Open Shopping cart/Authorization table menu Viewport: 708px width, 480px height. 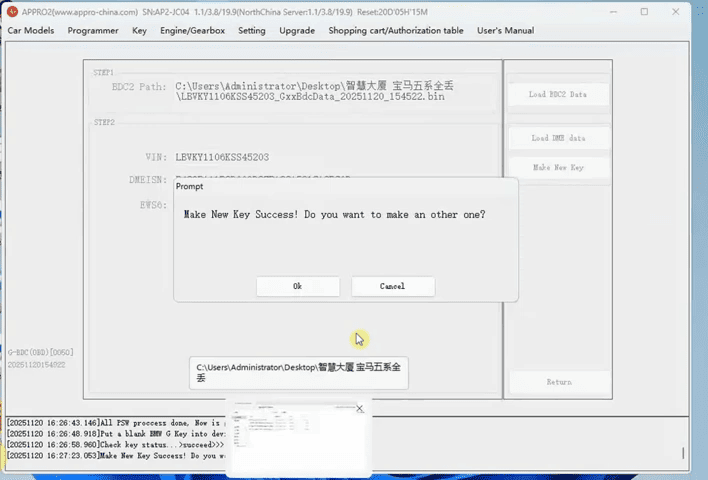click(x=395, y=31)
